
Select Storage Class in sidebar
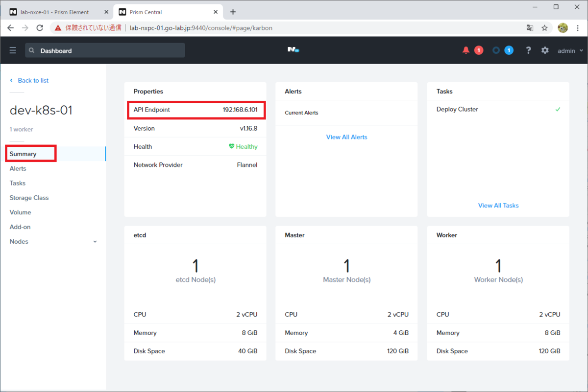click(29, 198)
